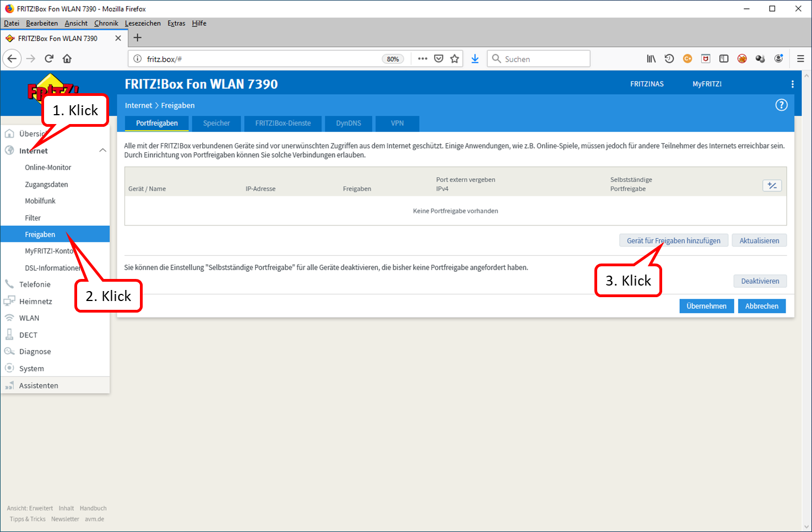This screenshot has height=532, width=812.
Task: Open the Handbuch footer link
Action: (93, 508)
